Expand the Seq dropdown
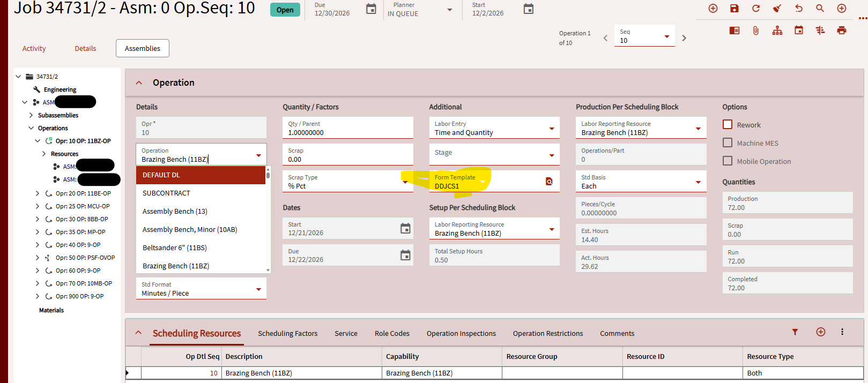 tap(667, 36)
